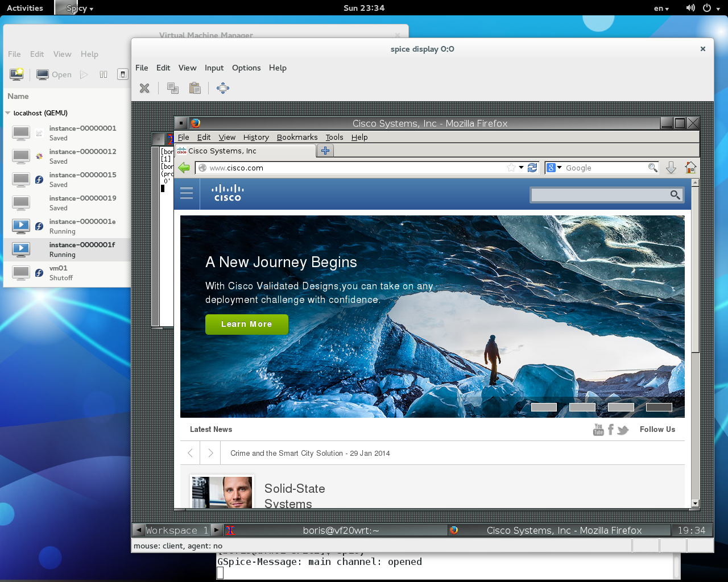
Task: Open the Input menu of spice display
Action: [x=214, y=68]
